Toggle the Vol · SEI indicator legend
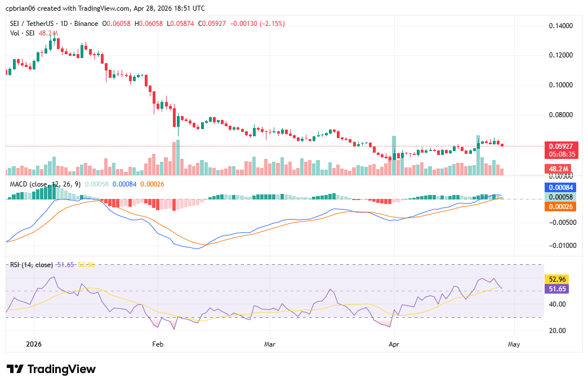588x386 pixels. [21, 34]
